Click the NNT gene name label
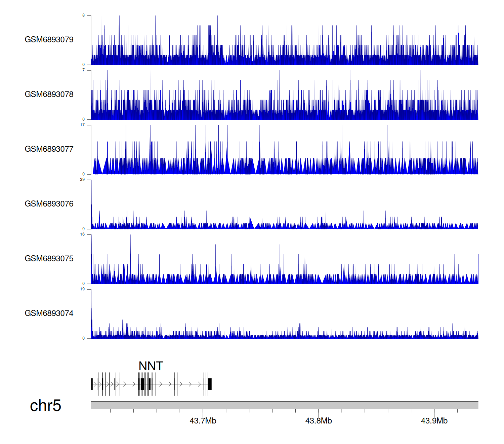The image size is (504, 444). click(x=151, y=366)
